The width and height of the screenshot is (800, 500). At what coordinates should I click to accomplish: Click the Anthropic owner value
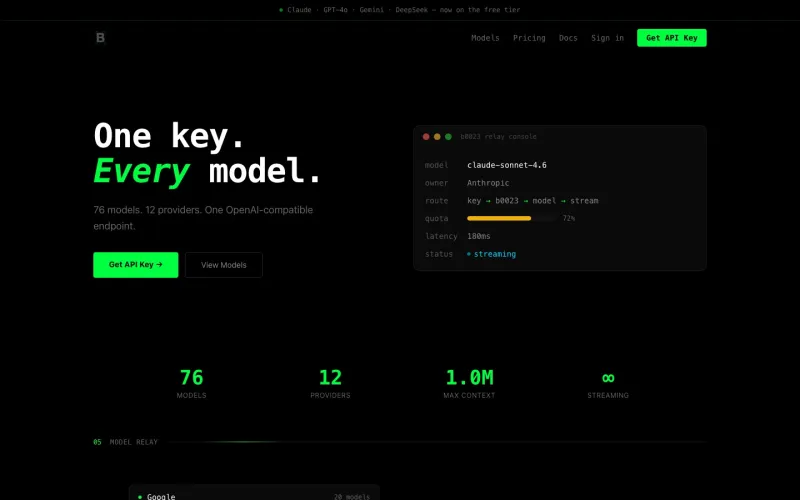point(488,183)
